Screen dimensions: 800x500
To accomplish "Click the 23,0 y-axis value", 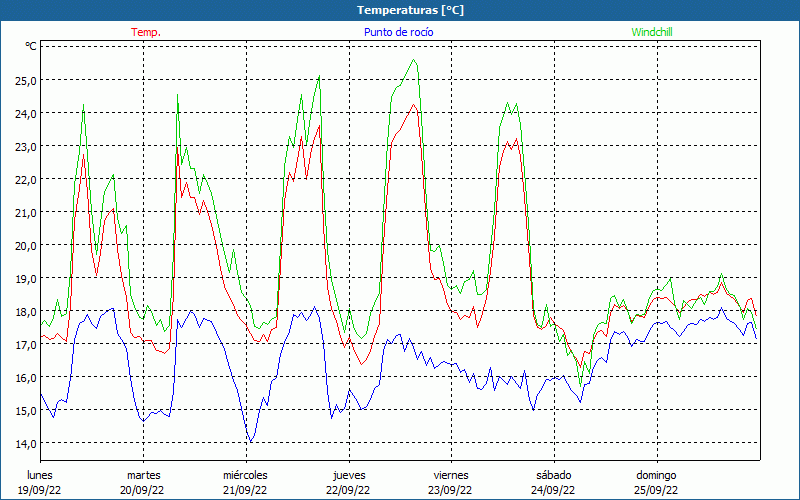I will click(x=26, y=147).
